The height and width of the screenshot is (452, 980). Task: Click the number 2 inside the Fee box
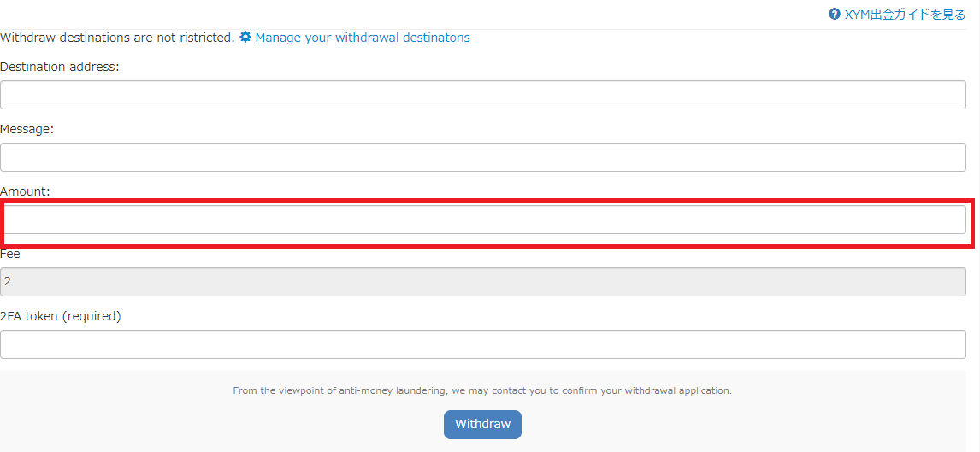click(8, 282)
